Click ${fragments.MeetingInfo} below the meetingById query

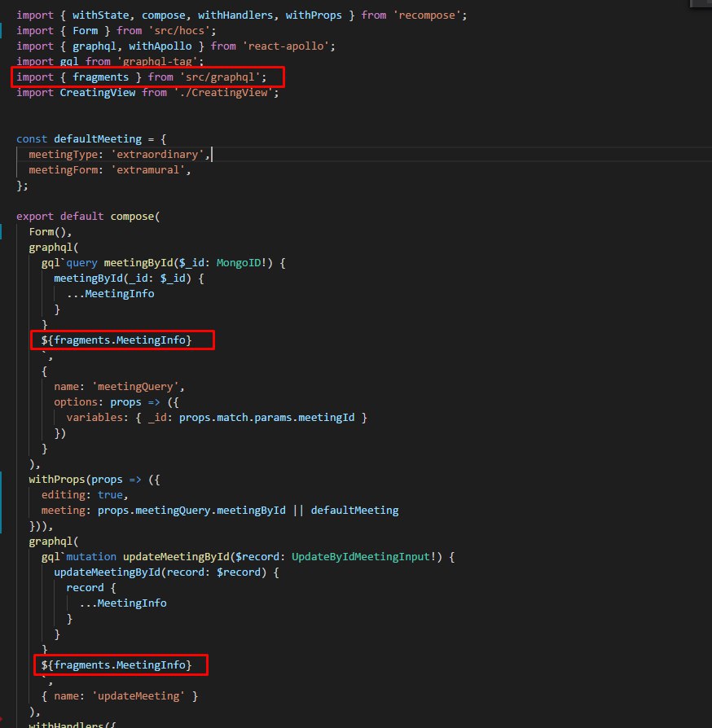(x=116, y=340)
